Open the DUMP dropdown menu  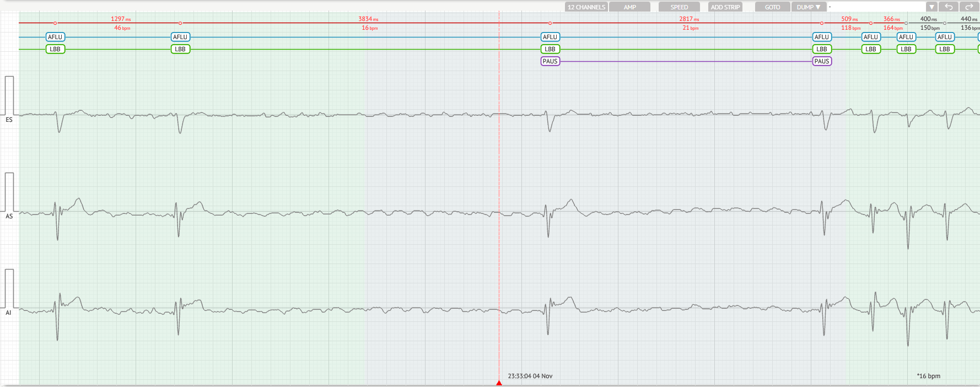click(x=808, y=7)
